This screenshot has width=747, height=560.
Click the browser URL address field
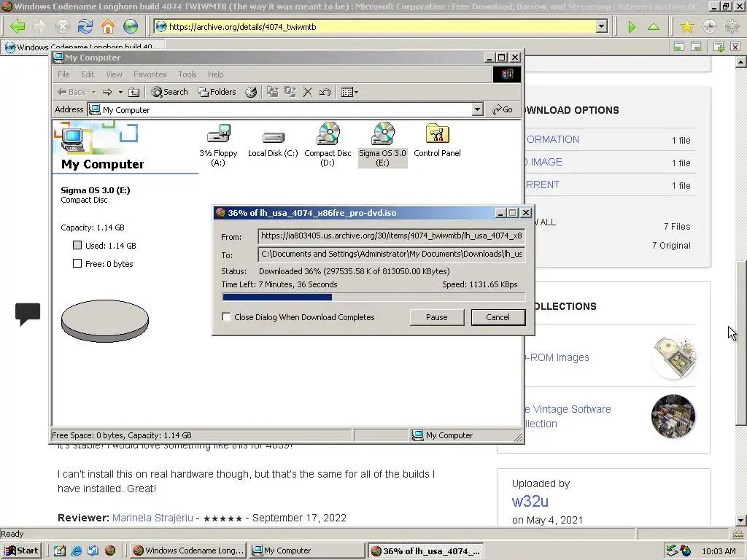pos(376,27)
